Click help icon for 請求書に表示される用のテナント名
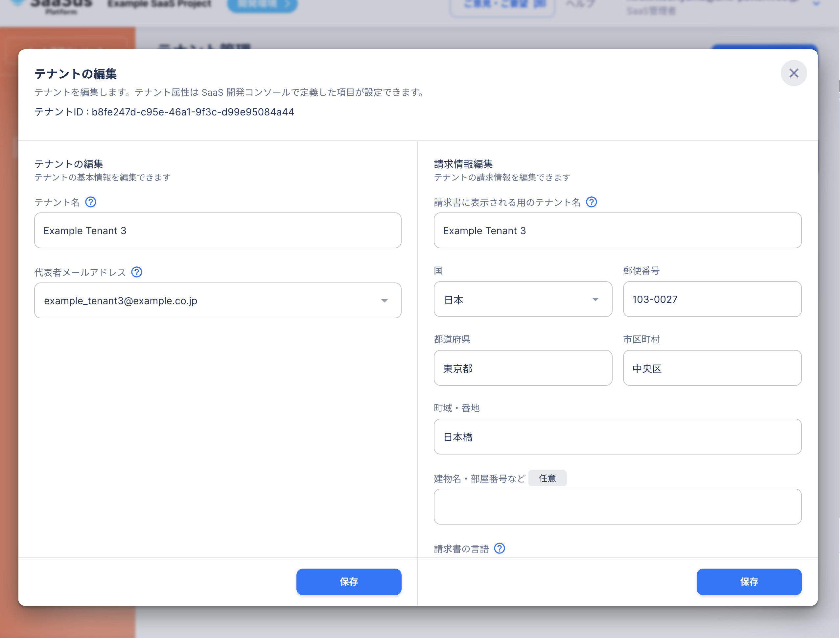 tap(591, 202)
